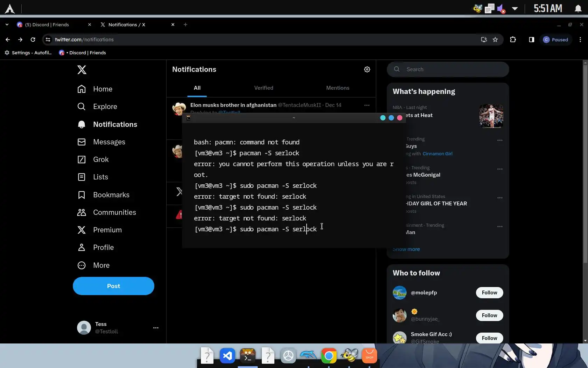Image resolution: width=588 pixels, height=368 pixels.
Task: View site information icon in address bar
Action: (x=48, y=40)
